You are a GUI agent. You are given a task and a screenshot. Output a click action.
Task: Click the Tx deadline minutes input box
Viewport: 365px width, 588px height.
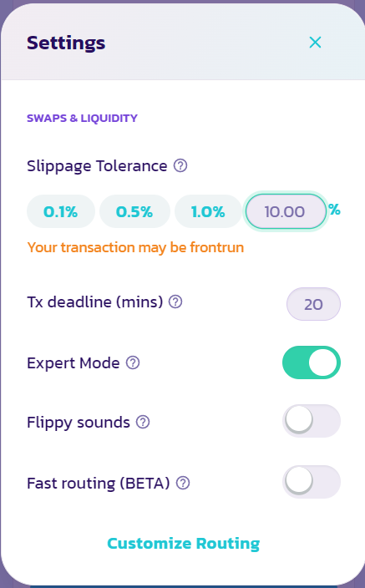[x=313, y=304]
